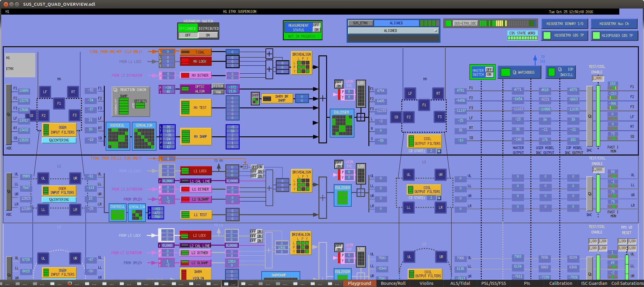The height and width of the screenshot is (287, 644).
Task: Open the L2 CAL LINE block
Action: pos(195,245)
